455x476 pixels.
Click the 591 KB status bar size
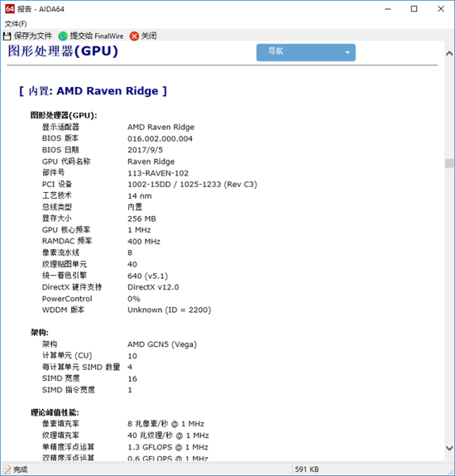(x=307, y=469)
